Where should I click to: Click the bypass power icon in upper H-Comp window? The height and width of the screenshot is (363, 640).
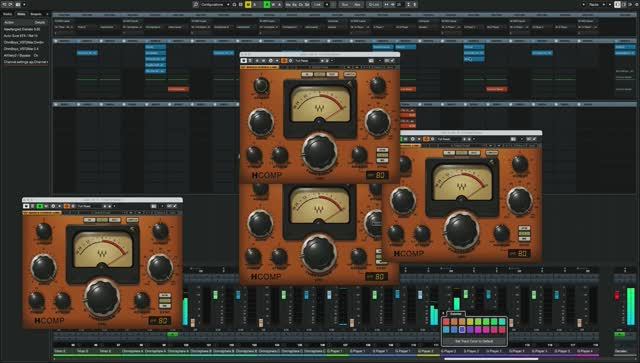point(244,60)
